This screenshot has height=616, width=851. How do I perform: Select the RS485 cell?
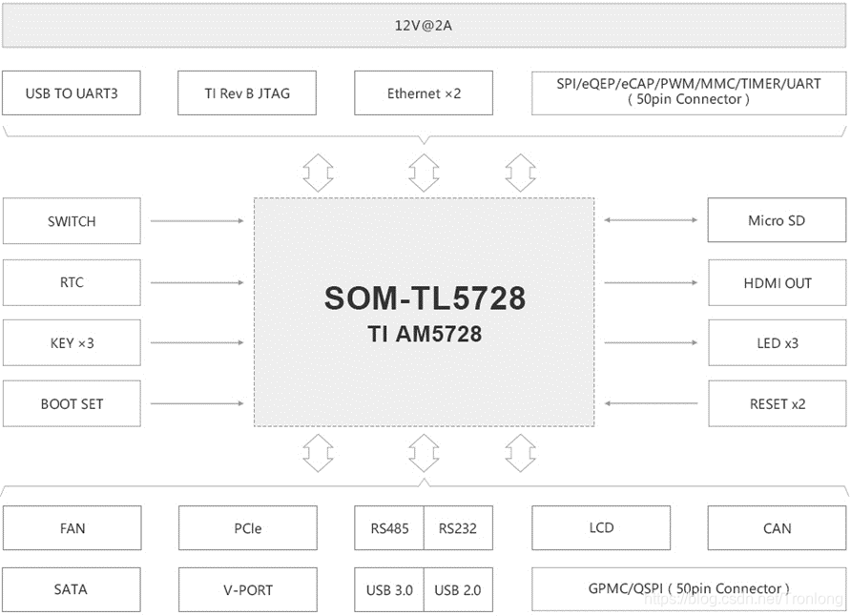[389, 528]
